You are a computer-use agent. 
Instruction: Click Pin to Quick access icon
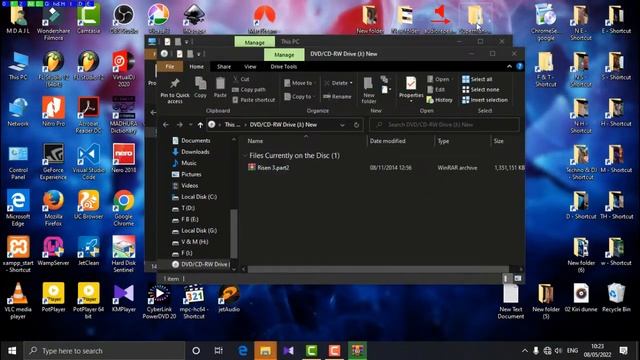point(175,90)
